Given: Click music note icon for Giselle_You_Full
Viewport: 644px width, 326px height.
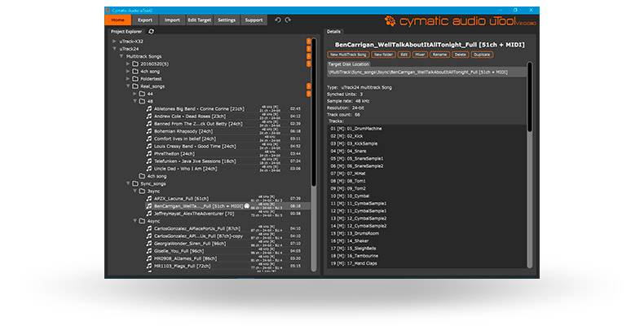Looking at the screenshot, I should click(x=149, y=251).
